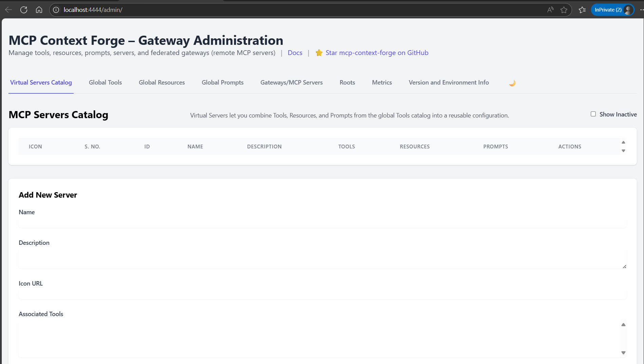Open Read Aloud icon in address bar
Screen dimensions: 644x364
550,10
